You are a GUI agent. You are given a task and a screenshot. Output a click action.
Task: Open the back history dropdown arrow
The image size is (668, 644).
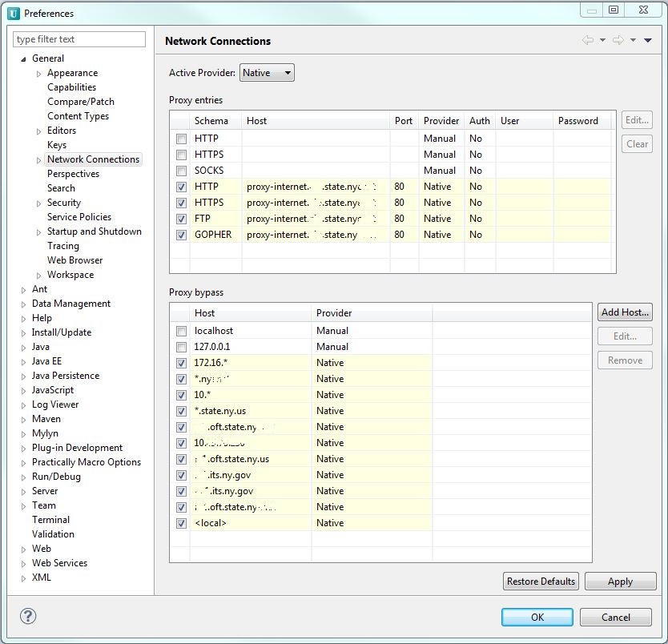tap(602, 40)
